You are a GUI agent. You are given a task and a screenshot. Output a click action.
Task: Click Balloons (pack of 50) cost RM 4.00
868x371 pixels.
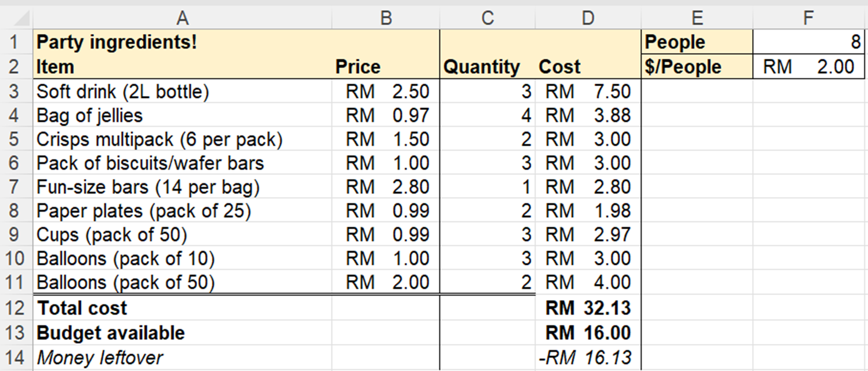pyautogui.click(x=588, y=282)
